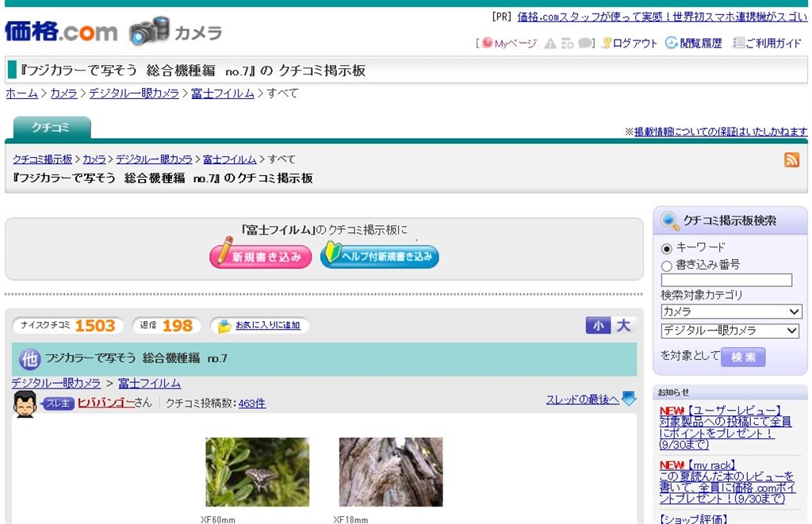Viewport: 812px width, 524px height.
Task: Select the キーワード radio button
Action: 667,249
